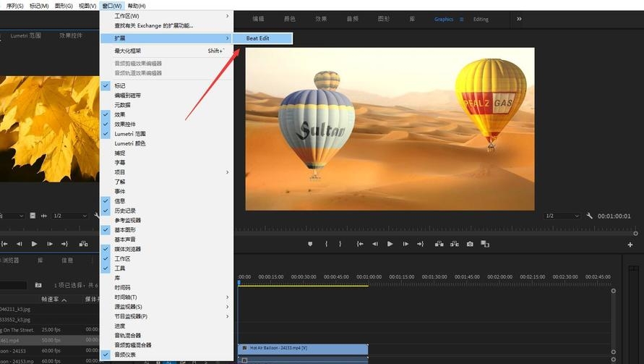This screenshot has width=644, height=364.
Task: Expand the 时间轴(T) submenu
Action: 167,297
